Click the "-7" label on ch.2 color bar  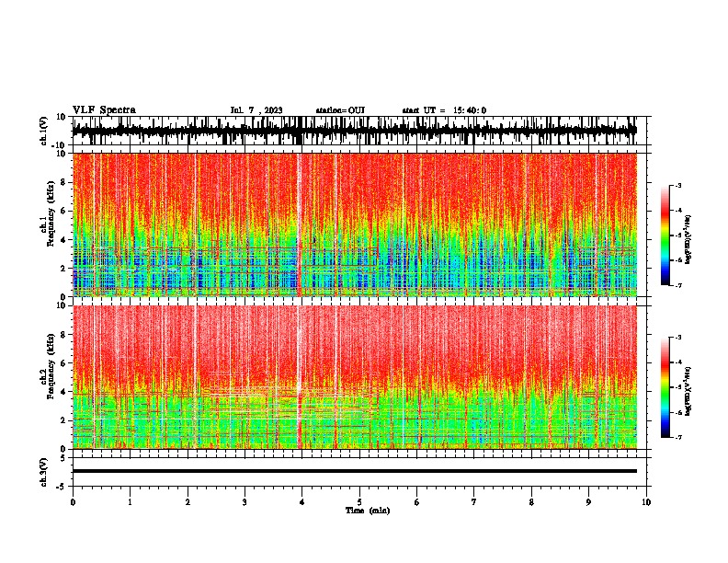(x=677, y=437)
